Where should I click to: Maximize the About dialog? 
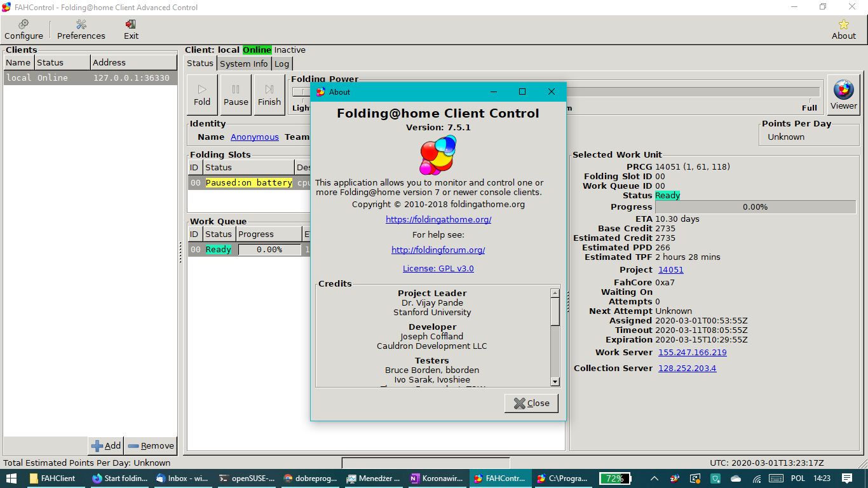522,91
